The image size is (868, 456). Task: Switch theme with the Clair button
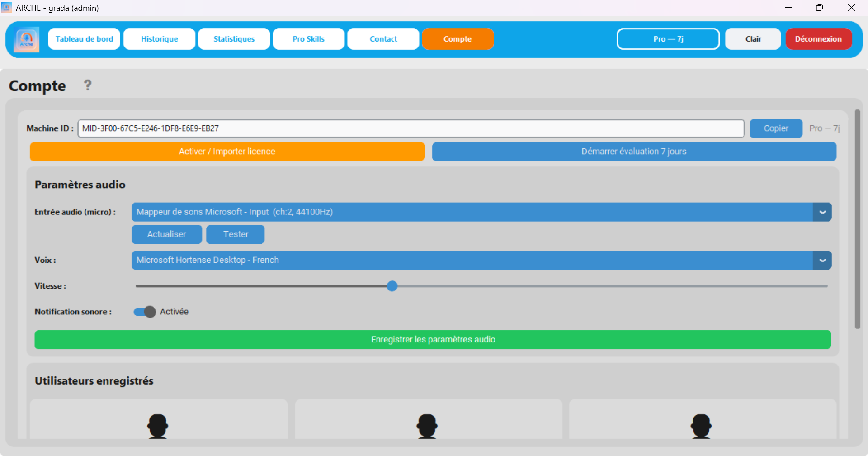pyautogui.click(x=753, y=39)
